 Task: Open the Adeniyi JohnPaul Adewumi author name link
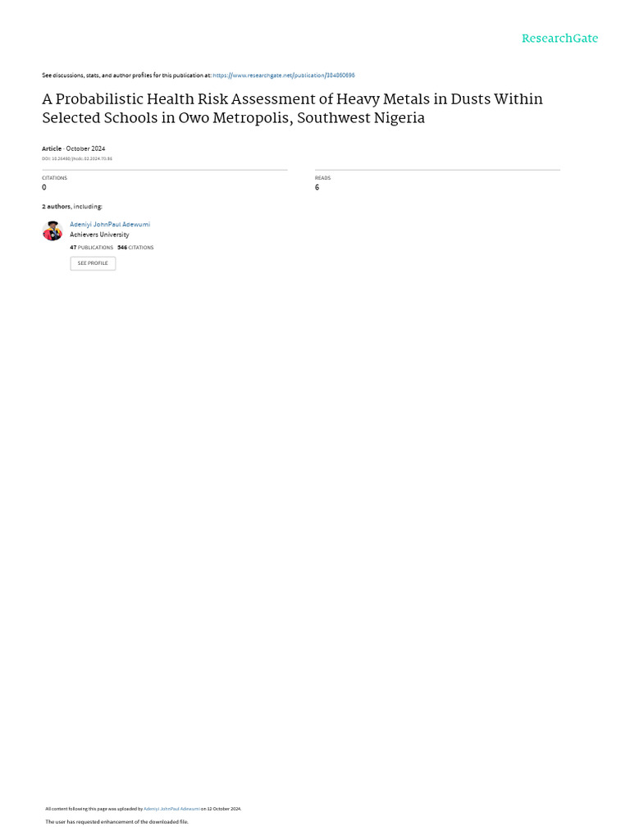(110, 224)
